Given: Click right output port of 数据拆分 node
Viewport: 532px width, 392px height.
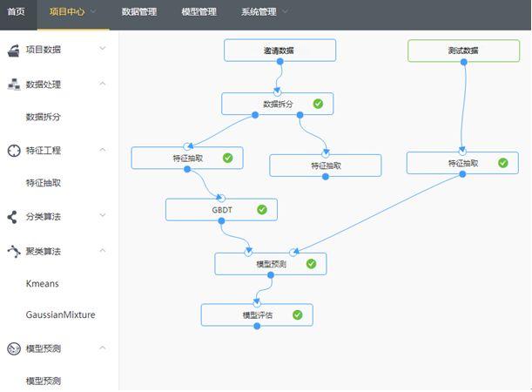Looking at the screenshot, I should pyautogui.click(x=300, y=115).
